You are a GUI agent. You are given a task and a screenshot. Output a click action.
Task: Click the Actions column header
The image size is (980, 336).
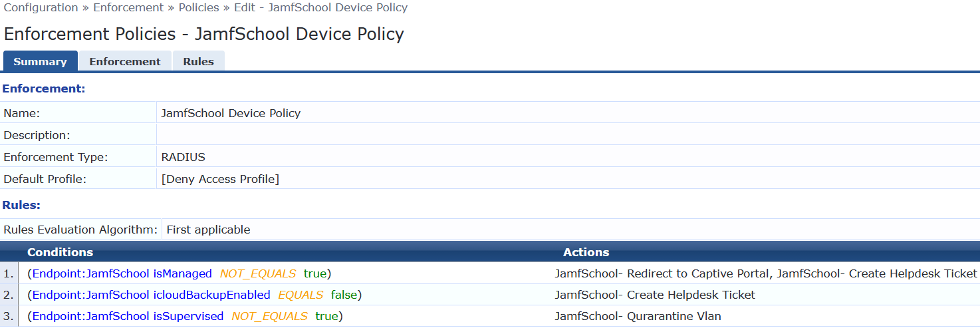coord(586,252)
